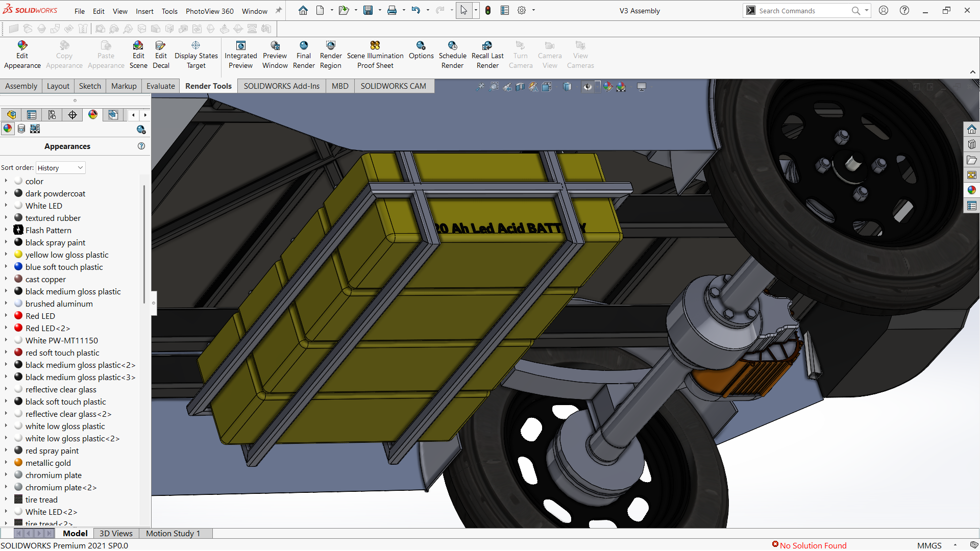Open the Edit Scene tool

[138, 55]
